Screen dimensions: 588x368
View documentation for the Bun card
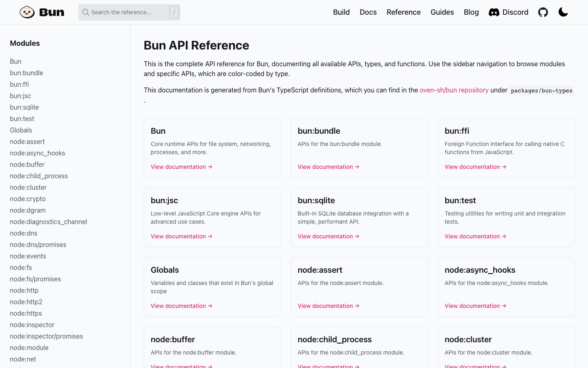coord(182,167)
